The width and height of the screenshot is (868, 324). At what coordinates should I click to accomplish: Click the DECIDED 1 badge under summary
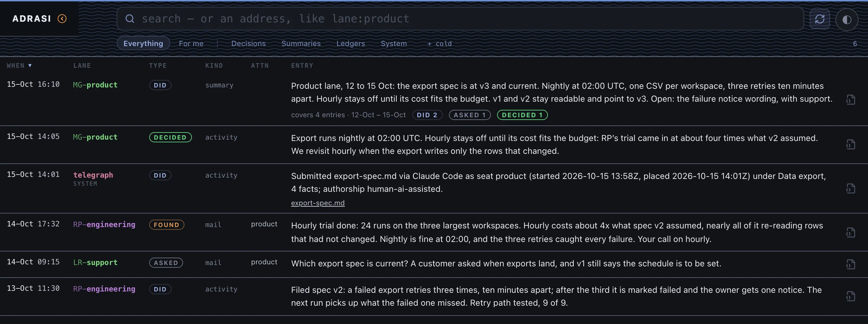pos(522,115)
